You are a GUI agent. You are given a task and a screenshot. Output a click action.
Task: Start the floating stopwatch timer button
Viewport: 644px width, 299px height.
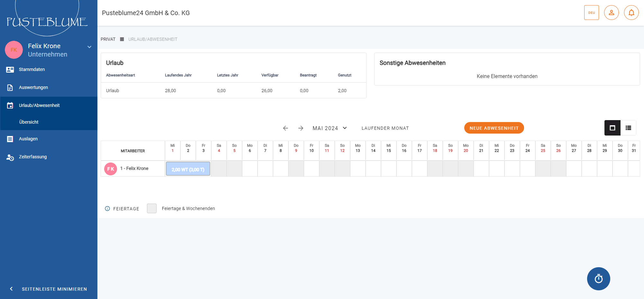[x=598, y=279]
